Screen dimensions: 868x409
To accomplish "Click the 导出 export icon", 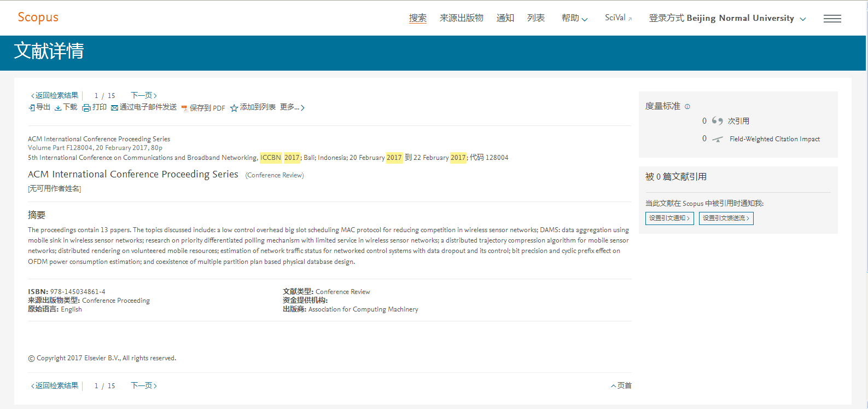I will click(31, 108).
